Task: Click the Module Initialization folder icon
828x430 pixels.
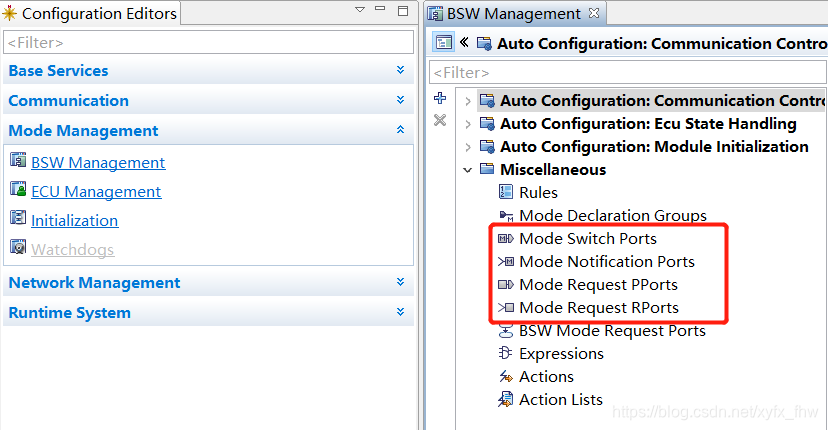Action: point(487,146)
